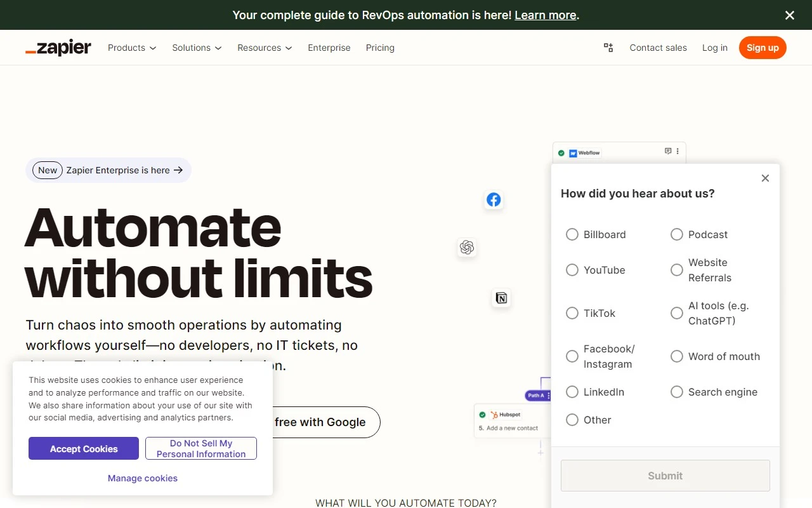Open the Zapier Enterprise is here pill

(x=108, y=170)
